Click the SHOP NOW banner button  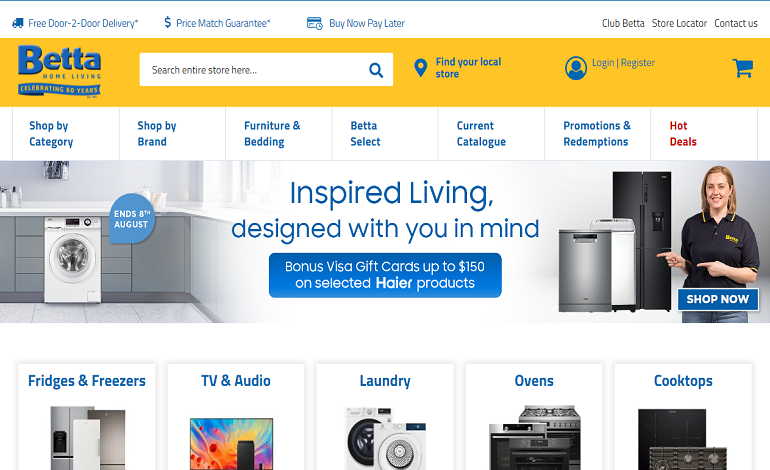click(x=717, y=299)
